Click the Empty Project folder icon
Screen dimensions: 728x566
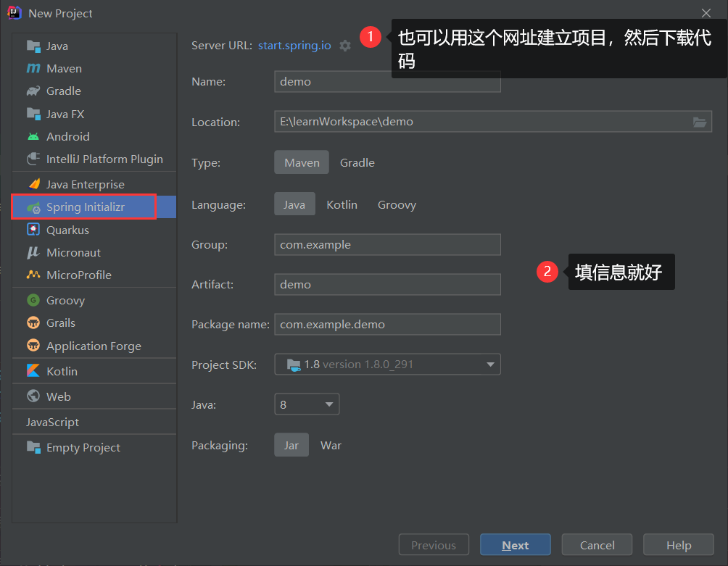(33, 447)
